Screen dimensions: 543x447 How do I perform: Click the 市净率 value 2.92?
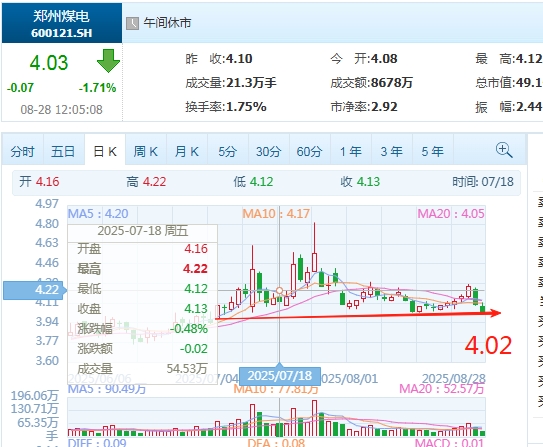(384, 107)
